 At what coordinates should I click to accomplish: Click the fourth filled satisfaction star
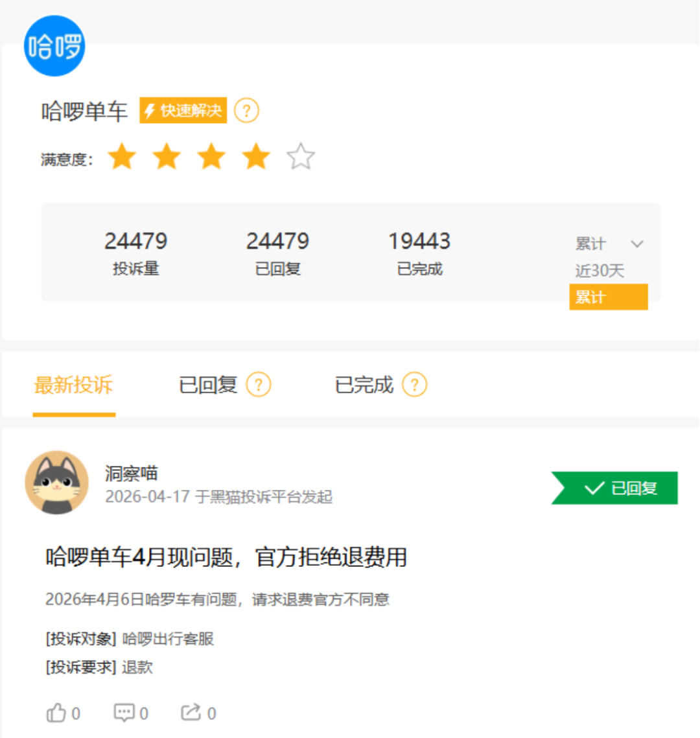pyautogui.click(x=256, y=157)
